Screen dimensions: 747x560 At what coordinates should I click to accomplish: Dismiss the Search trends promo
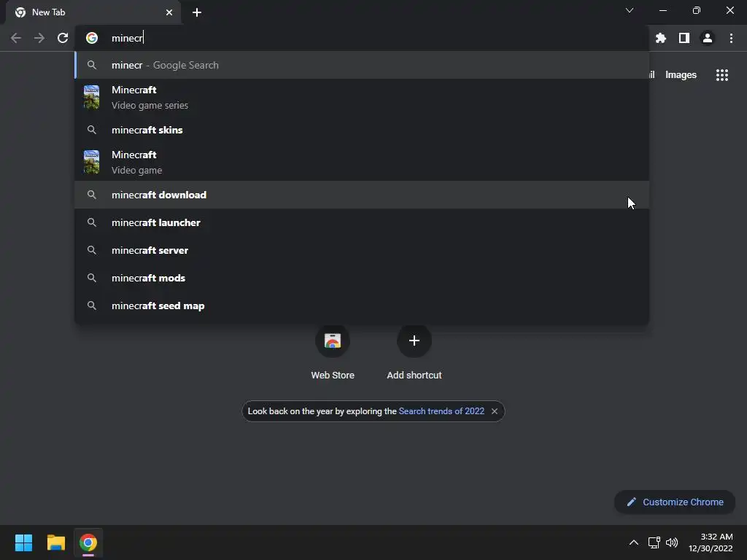[495, 411]
